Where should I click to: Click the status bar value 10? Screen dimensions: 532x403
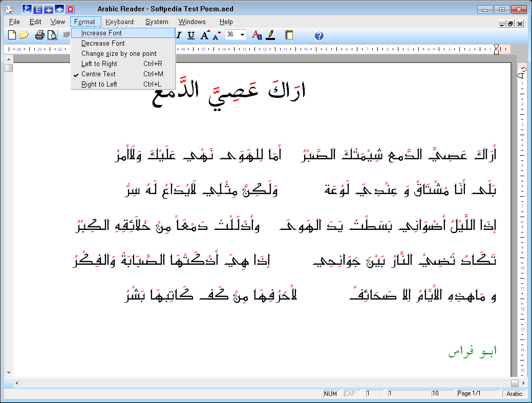pos(442,393)
